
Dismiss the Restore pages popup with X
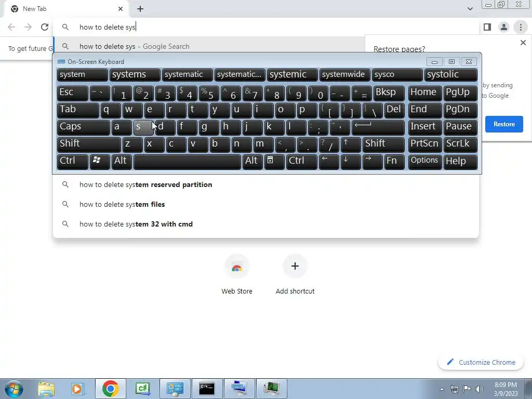[x=523, y=43]
